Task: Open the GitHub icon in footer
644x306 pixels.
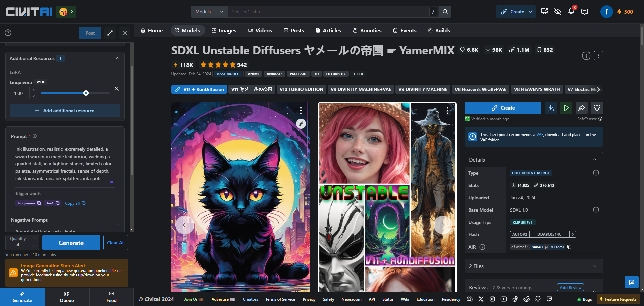Action: [538, 299]
